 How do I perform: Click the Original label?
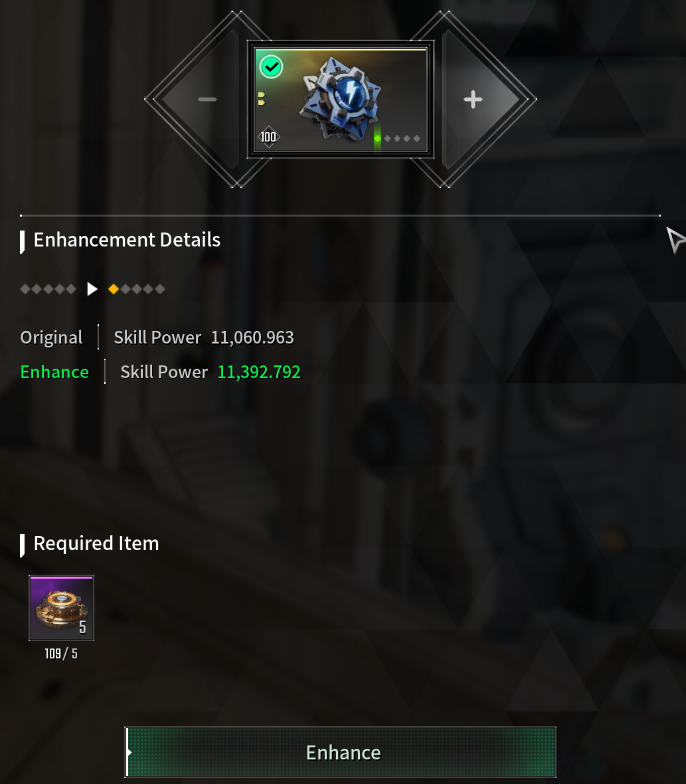51,338
